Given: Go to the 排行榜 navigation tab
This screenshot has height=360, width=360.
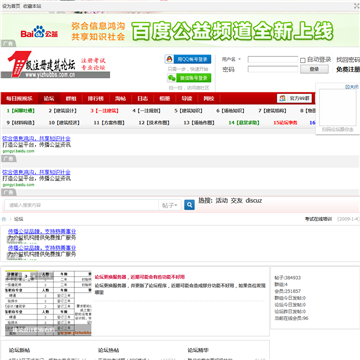Looking at the screenshot, I should tap(96, 98).
